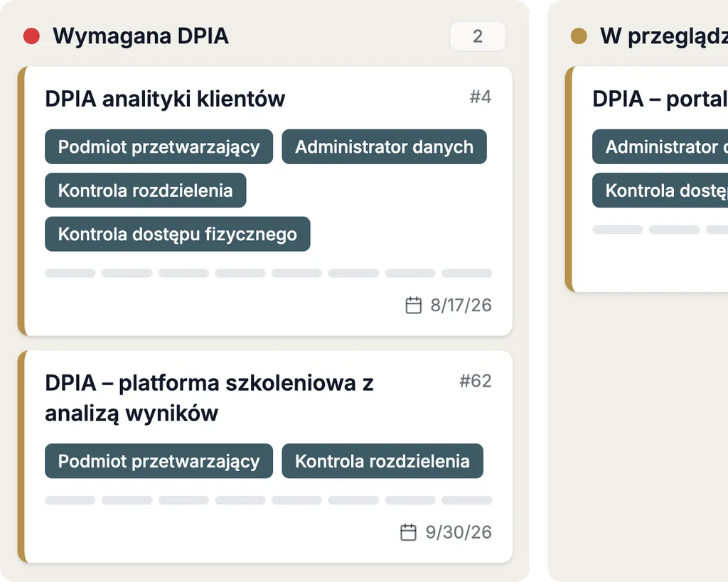This screenshot has height=582, width=728.
Task: Click card number #62 label
Action: pos(476,381)
